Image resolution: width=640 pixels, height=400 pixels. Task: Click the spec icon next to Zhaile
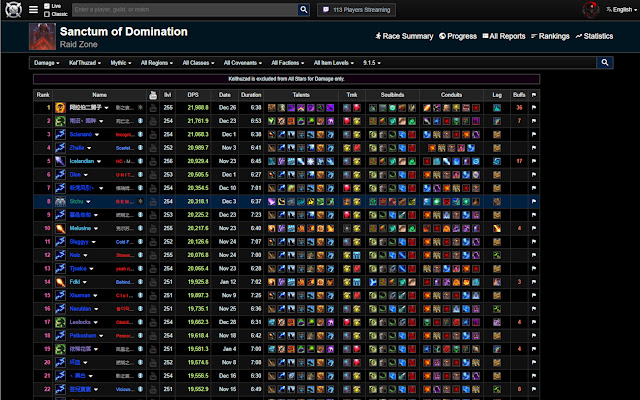tap(60, 148)
